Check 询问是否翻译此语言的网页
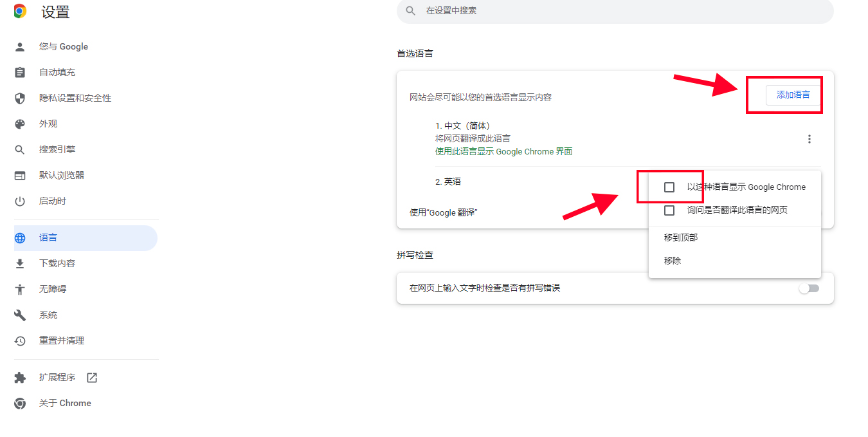 (670, 210)
